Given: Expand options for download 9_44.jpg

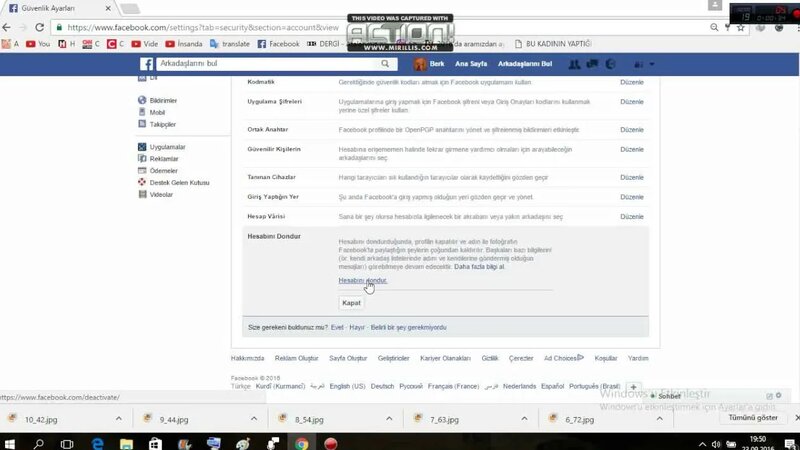Looking at the screenshot, I should pyautogui.click(x=254, y=419).
